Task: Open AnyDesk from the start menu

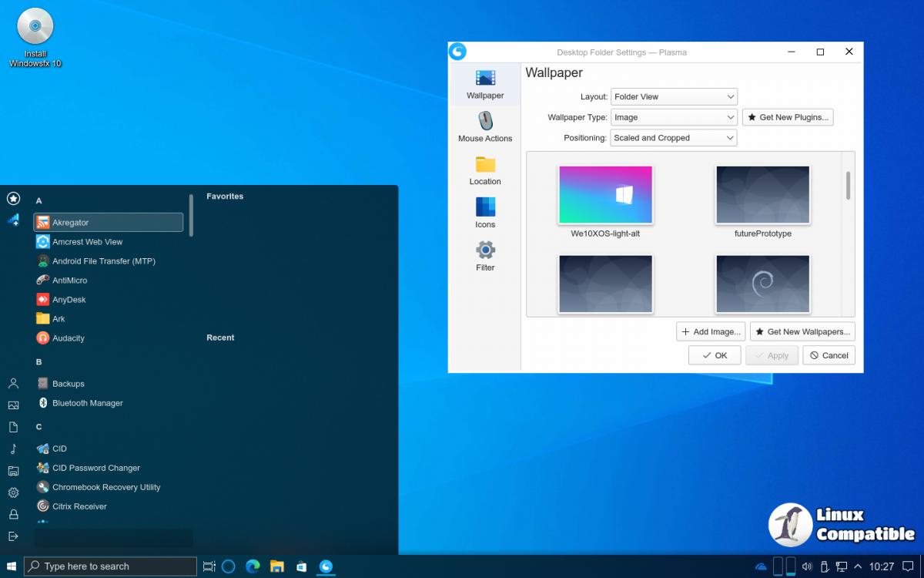Action: 69,300
